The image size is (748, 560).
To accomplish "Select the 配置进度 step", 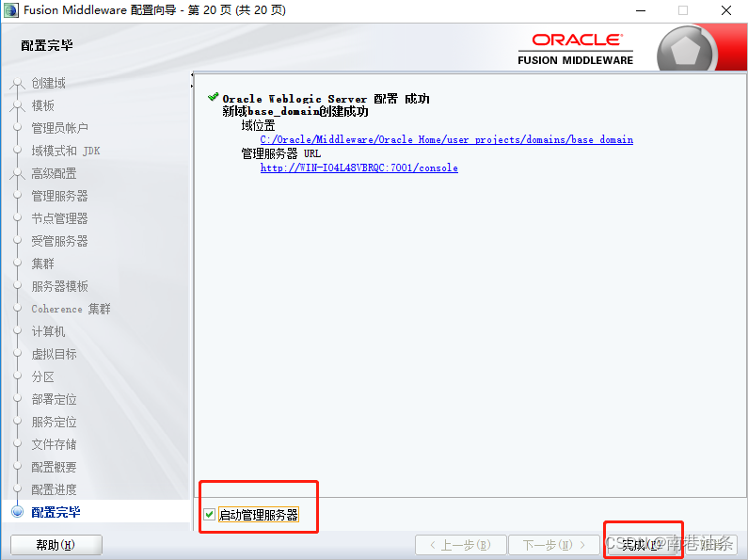I will [x=54, y=489].
